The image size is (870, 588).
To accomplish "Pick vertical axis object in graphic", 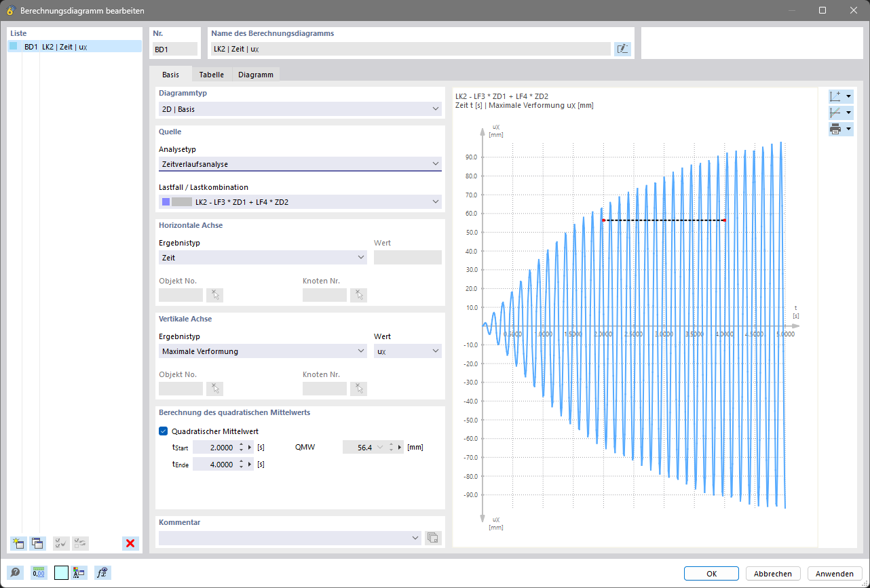I will [215, 389].
